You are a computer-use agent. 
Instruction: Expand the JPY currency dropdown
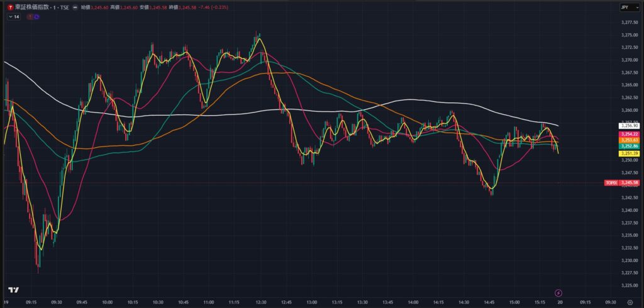point(625,8)
